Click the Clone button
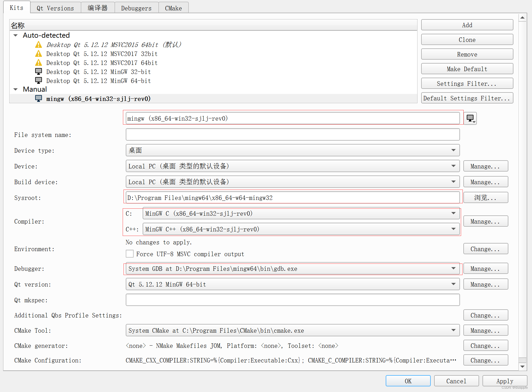 pyautogui.click(x=467, y=40)
